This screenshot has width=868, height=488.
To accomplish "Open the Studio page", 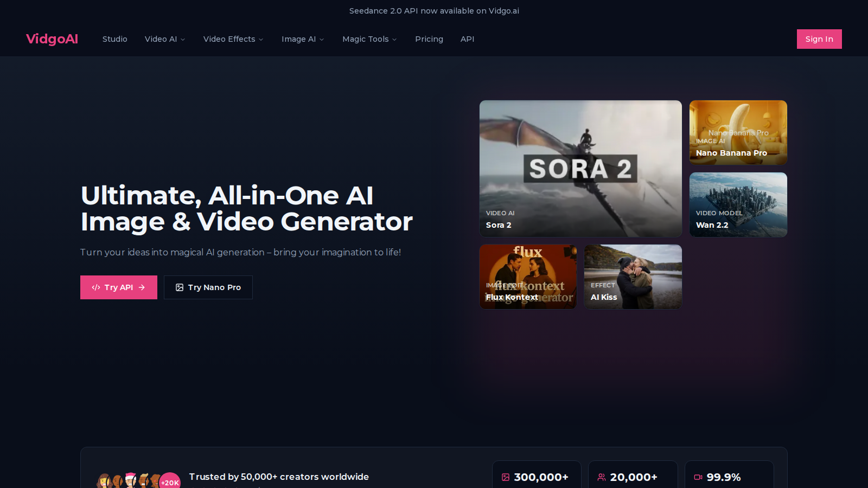I will 115,39.
